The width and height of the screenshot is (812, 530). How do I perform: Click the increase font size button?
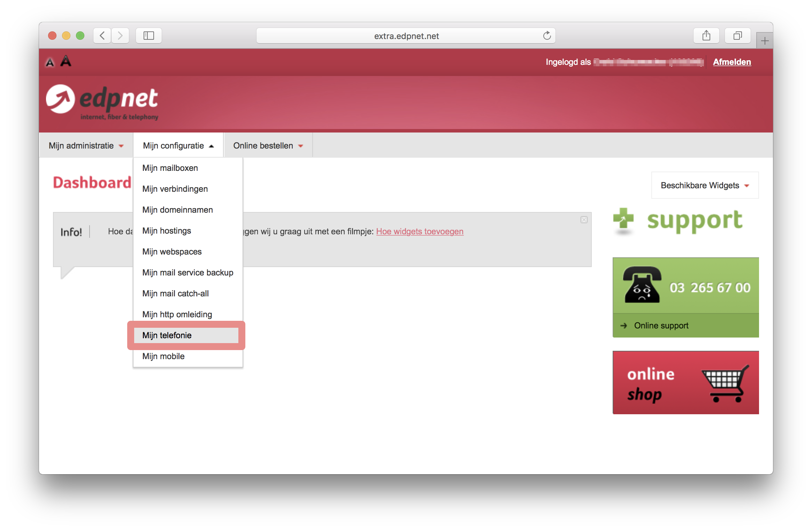(x=67, y=61)
